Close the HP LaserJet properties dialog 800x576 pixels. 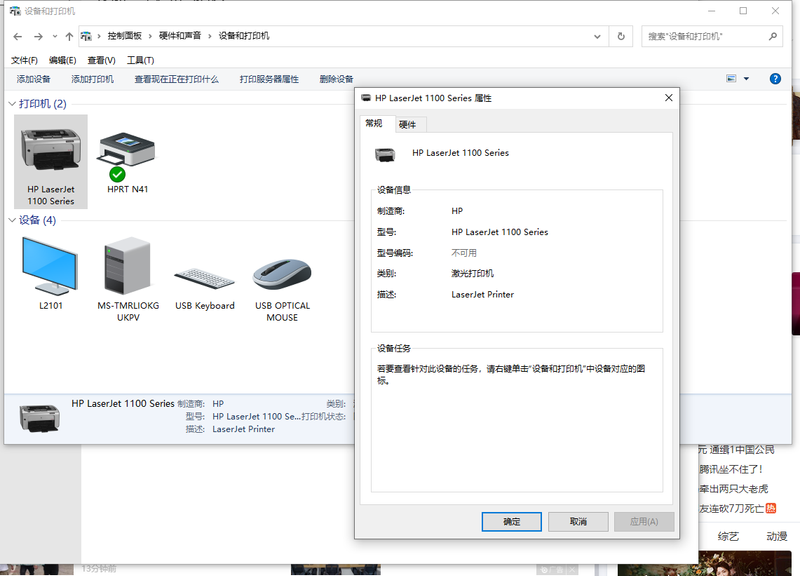point(669,97)
